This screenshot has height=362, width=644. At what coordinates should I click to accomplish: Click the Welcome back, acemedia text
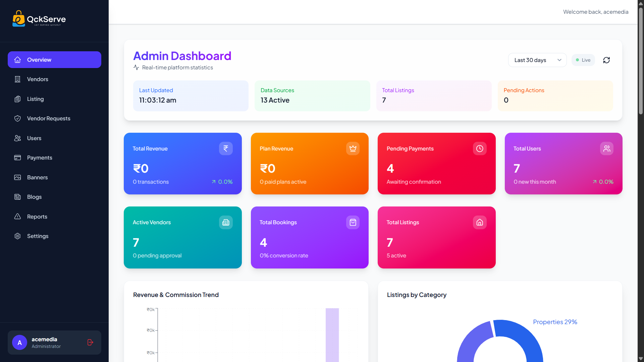pyautogui.click(x=596, y=12)
